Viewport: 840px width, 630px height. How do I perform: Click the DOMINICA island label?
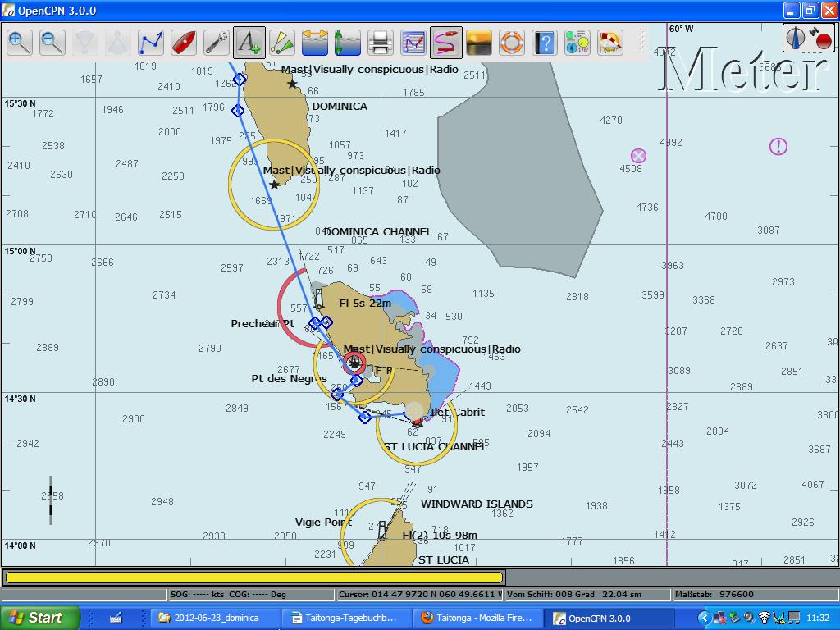340,106
